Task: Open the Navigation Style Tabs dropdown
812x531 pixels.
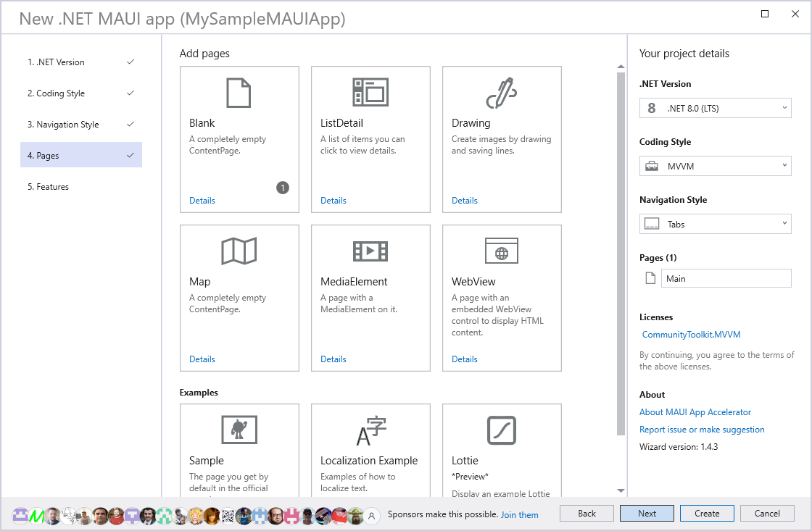Action: point(715,225)
